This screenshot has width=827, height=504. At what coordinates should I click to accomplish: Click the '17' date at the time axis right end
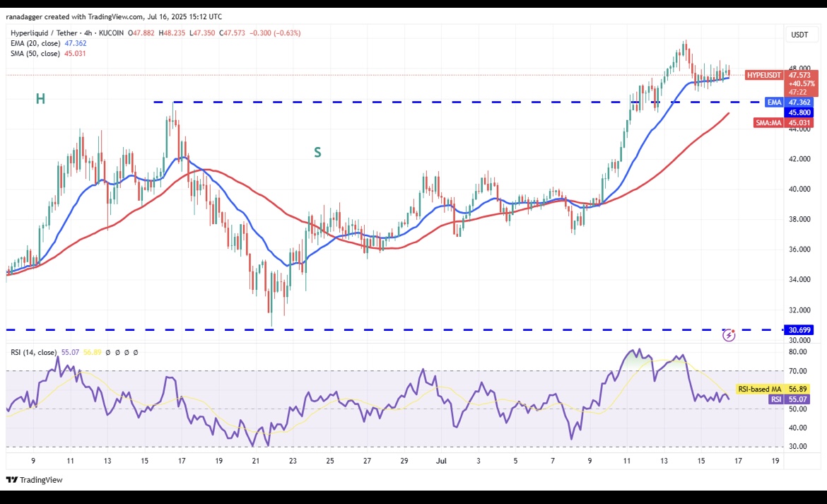point(739,460)
